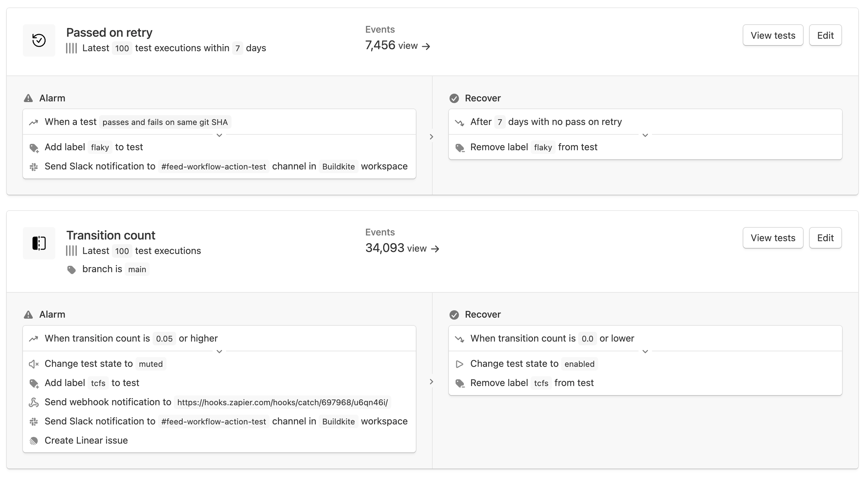Edit the Transition count workflow
The image size is (868, 479).
coord(825,237)
